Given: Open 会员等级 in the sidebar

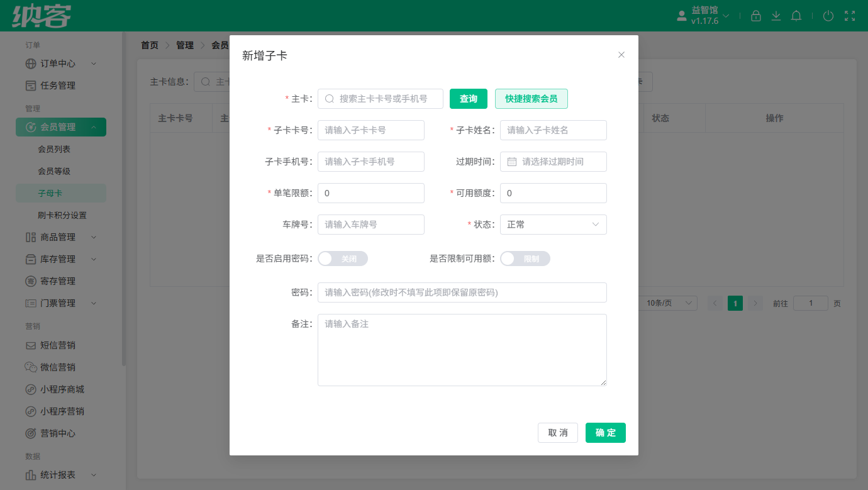Looking at the screenshot, I should [x=54, y=171].
